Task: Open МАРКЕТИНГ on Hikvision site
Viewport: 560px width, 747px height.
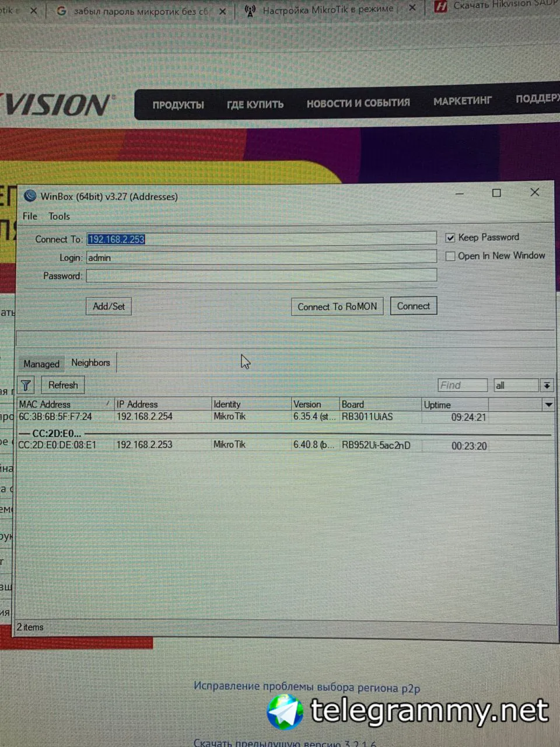Action: [463, 101]
